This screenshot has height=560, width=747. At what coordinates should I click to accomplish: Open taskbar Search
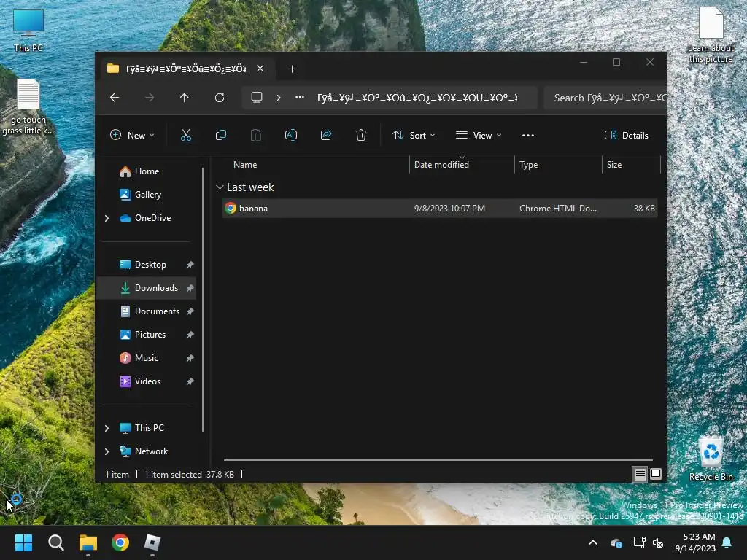(x=55, y=542)
